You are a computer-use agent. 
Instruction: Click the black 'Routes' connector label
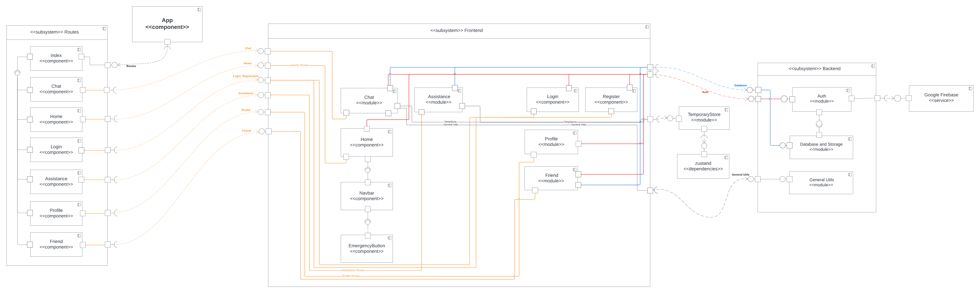click(x=131, y=66)
